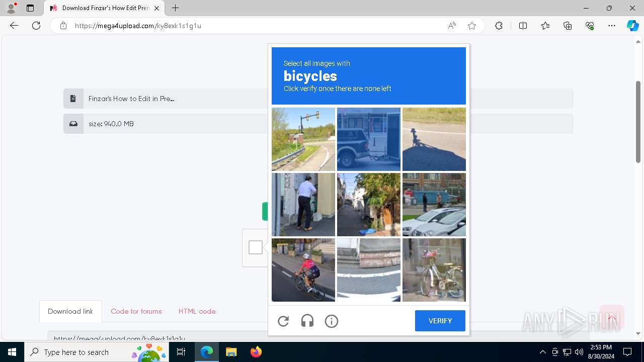Screen dimensions: 644x362
Task: Switch to the audio challenge headphones icon
Action: click(307, 321)
